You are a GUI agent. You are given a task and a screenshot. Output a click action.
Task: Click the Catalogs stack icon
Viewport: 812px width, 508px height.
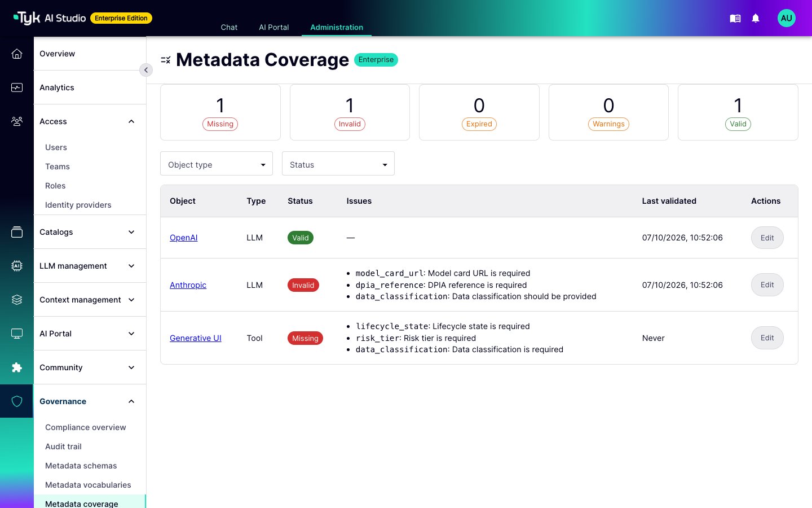click(x=17, y=232)
